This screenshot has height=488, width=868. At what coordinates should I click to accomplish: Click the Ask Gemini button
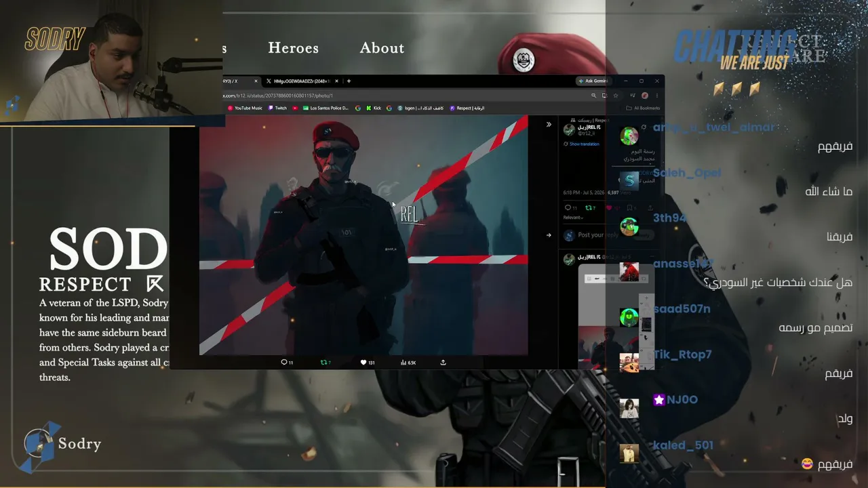pos(593,81)
